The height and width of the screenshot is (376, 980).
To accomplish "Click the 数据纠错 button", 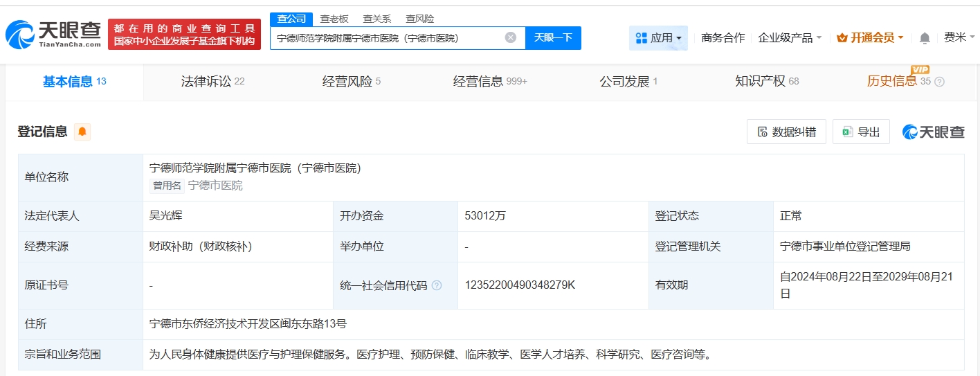I will (786, 132).
